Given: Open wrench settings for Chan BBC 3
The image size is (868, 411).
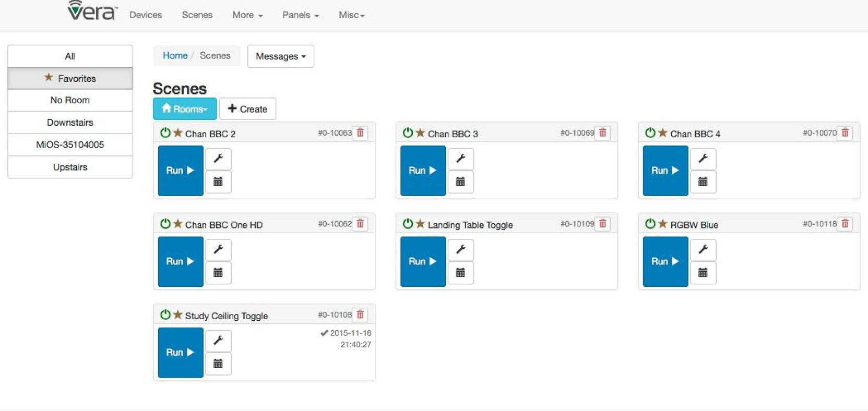Looking at the screenshot, I should point(460,159).
